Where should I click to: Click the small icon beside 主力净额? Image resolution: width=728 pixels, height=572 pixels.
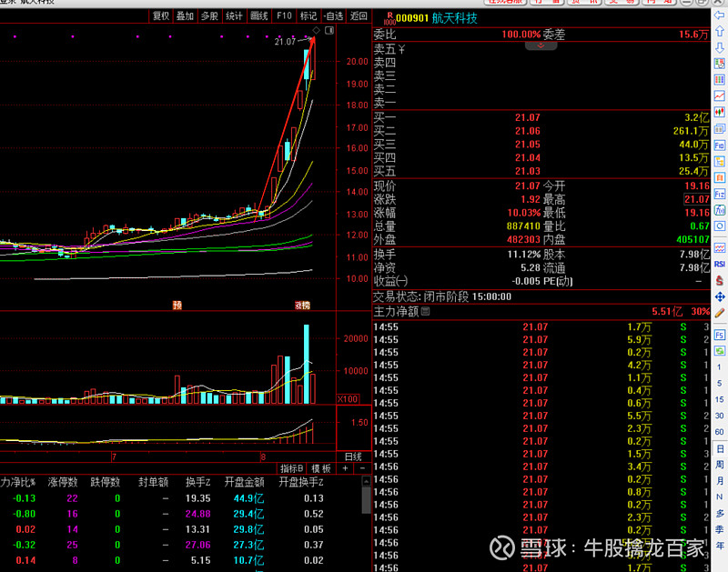[425, 311]
